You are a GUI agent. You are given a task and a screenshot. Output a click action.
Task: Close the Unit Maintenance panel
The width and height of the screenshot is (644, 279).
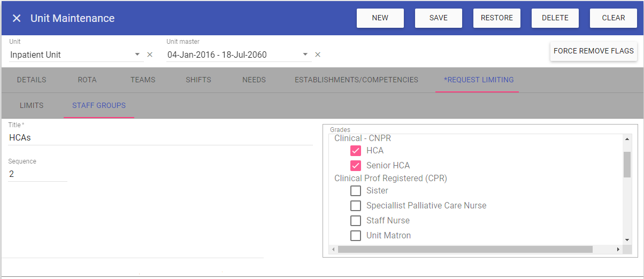click(17, 18)
